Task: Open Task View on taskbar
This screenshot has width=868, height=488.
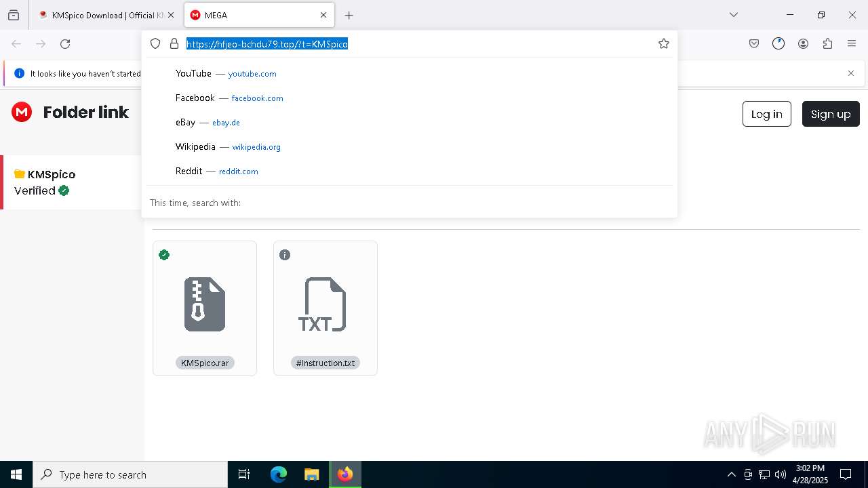Action: coord(244,474)
